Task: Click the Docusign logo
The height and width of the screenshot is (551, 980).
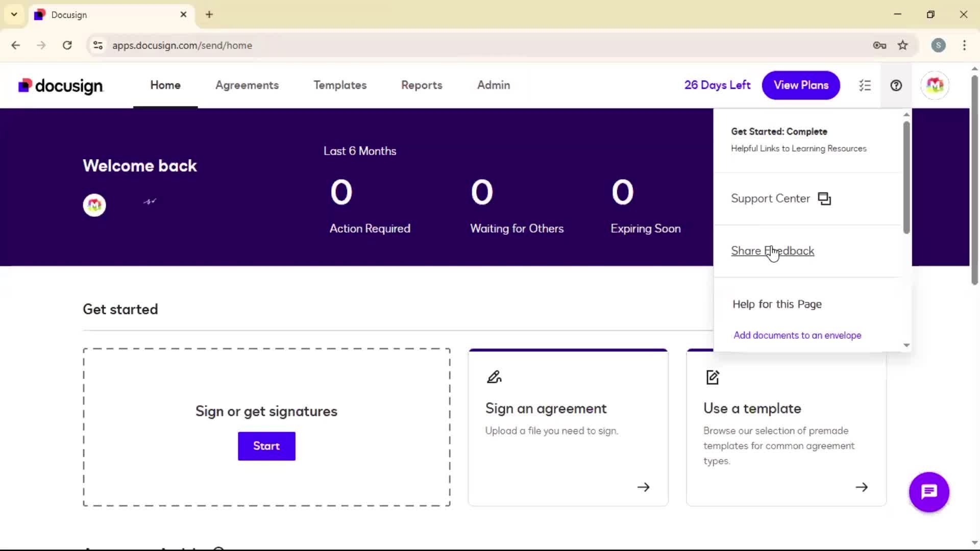Action: [61, 86]
